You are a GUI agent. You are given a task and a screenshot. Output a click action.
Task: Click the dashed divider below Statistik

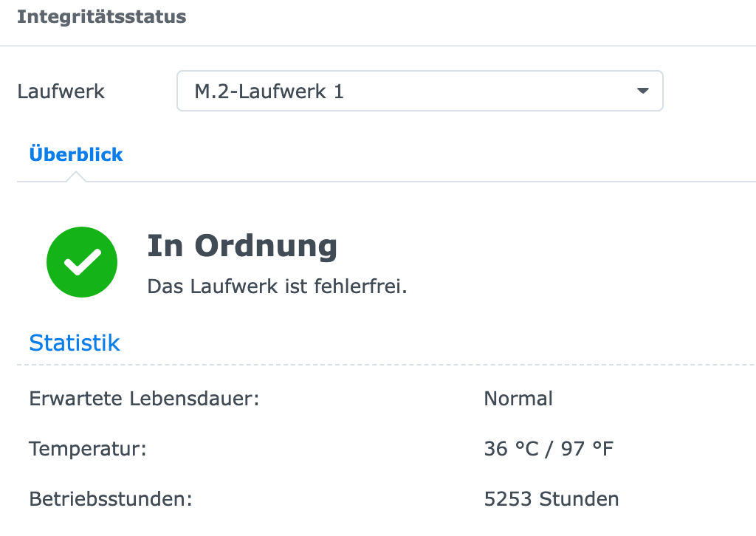[386, 365]
